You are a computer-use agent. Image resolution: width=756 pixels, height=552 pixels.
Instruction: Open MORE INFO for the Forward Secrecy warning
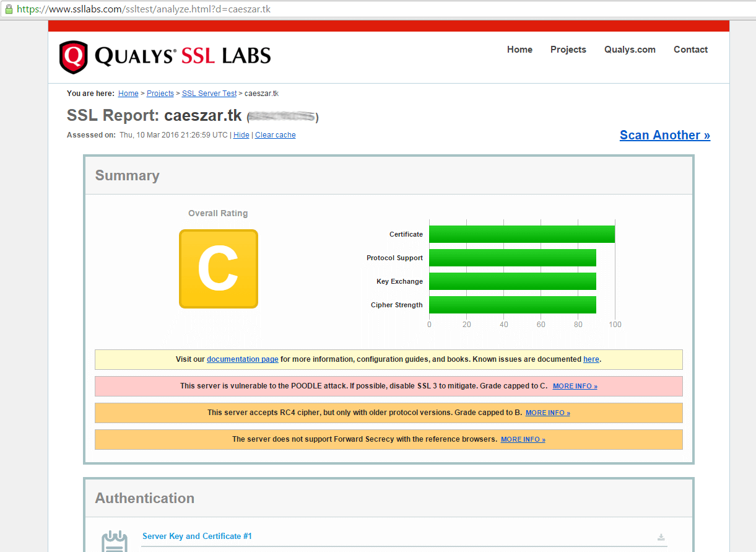point(523,439)
